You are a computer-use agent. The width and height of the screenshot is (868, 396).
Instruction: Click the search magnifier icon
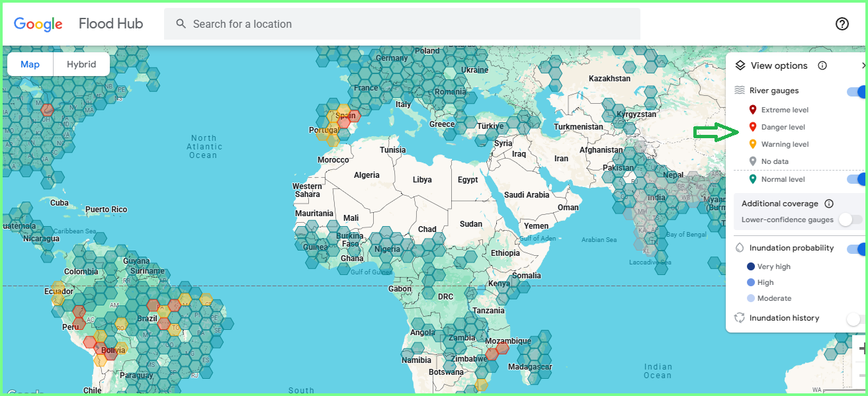pos(181,24)
